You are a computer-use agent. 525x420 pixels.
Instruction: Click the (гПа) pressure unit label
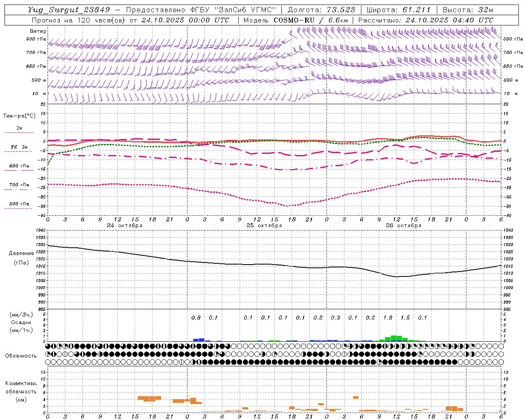(x=21, y=263)
